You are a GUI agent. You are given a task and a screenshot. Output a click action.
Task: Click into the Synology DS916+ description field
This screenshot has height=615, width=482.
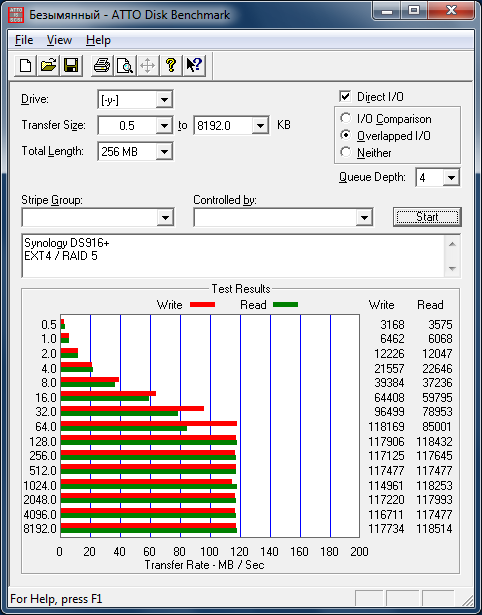point(234,256)
